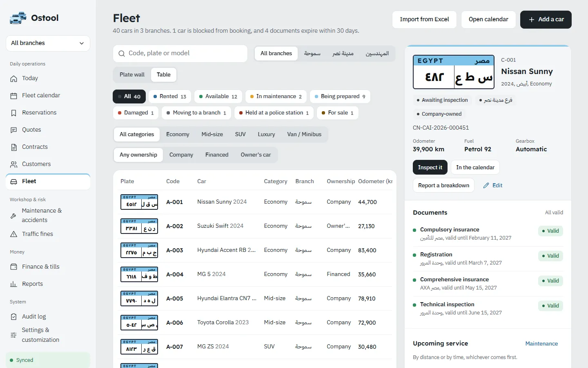588x368 pixels.
Task: Filter ownership to Company
Action: pyautogui.click(x=181, y=155)
